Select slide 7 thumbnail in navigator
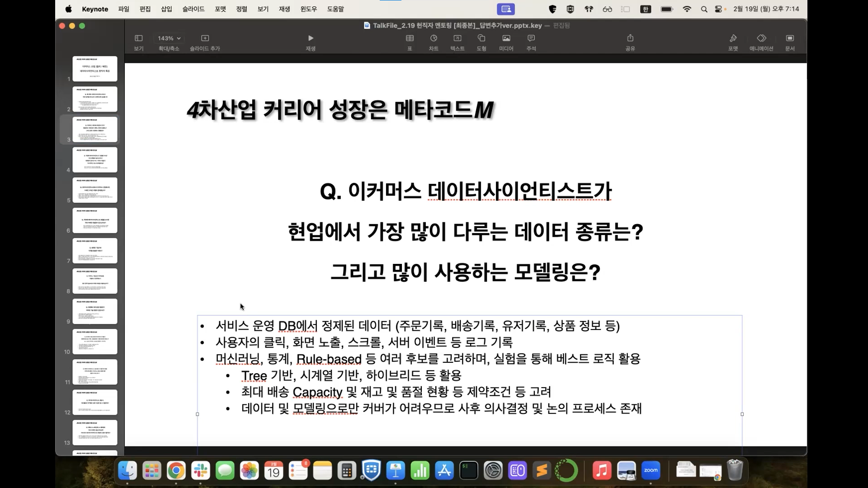The image size is (868, 488). pos(95,251)
